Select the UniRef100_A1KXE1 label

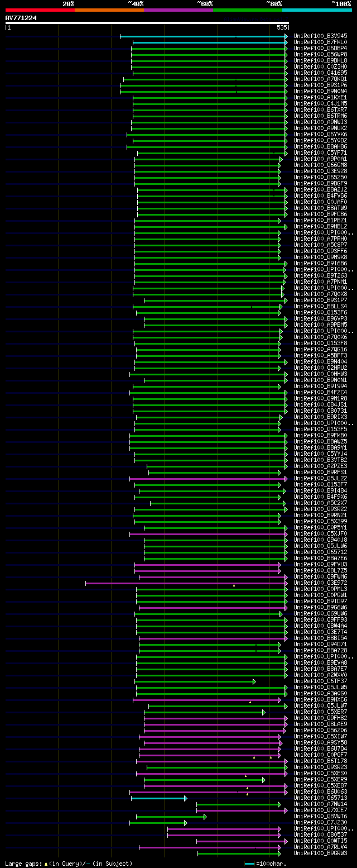320,97
